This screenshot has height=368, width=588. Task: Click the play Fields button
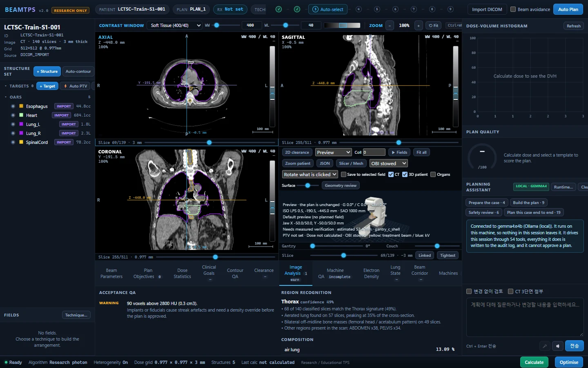[399, 152]
